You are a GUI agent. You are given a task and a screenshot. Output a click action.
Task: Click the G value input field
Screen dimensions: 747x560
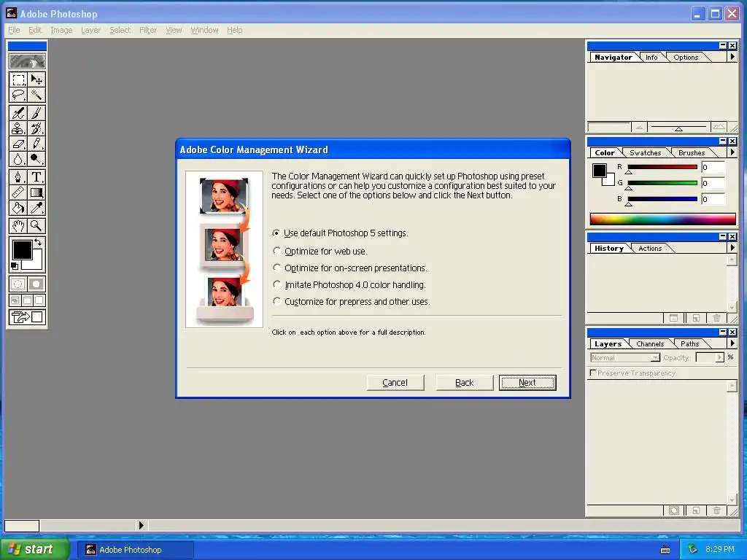713,183
